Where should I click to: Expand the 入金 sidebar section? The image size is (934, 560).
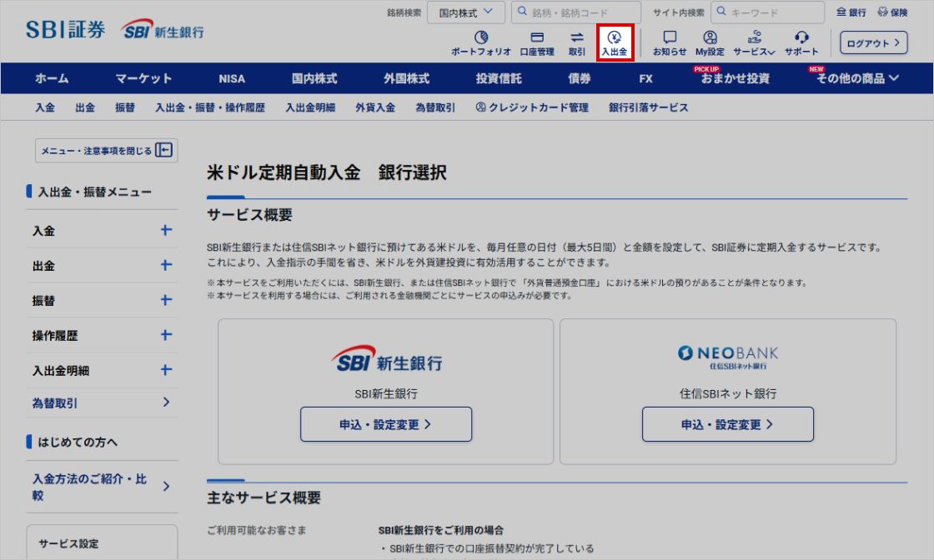[x=166, y=231]
